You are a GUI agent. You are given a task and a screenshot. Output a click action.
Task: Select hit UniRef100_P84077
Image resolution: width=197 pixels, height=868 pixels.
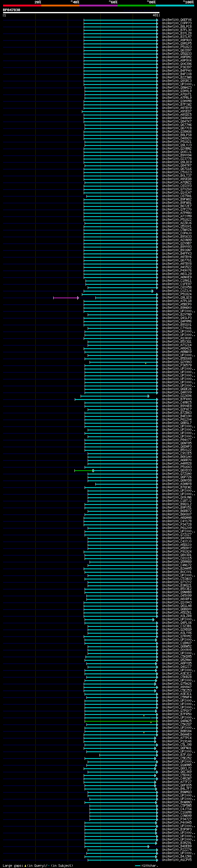(176, 440)
